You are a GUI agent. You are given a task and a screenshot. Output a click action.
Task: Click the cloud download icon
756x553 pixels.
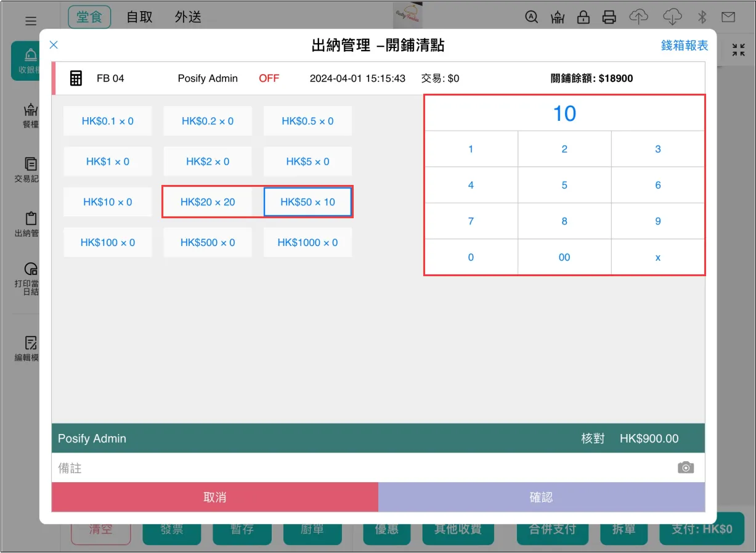pos(672,17)
